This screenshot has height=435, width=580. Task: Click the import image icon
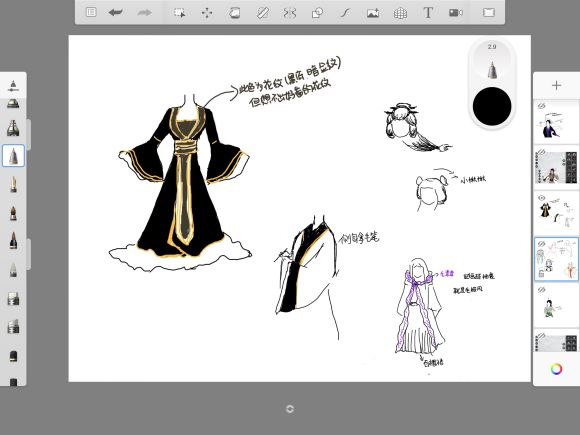click(x=373, y=13)
